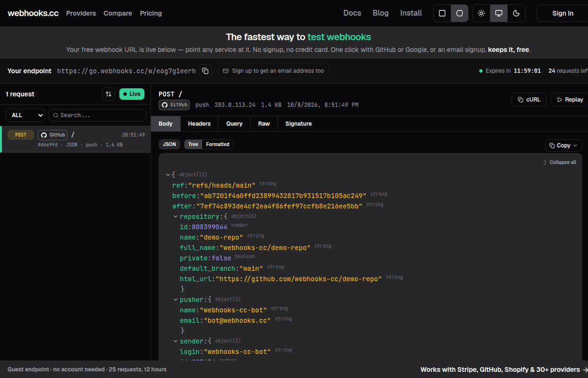The image size is (588, 378).
Task: Click the cURL button
Action: [529, 100]
